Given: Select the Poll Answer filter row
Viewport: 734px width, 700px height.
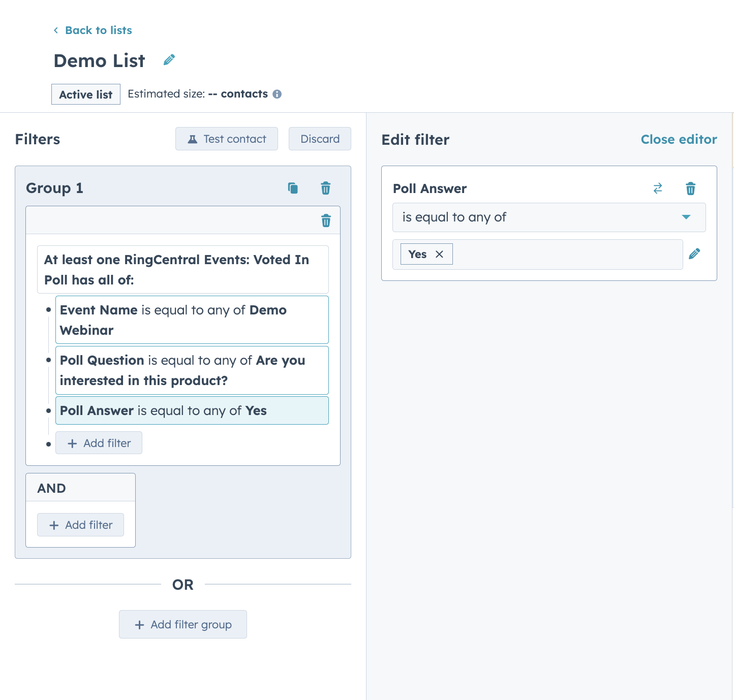Looking at the screenshot, I should 192,410.
